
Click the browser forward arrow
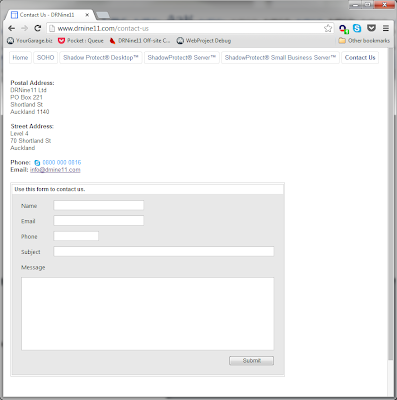[24, 28]
